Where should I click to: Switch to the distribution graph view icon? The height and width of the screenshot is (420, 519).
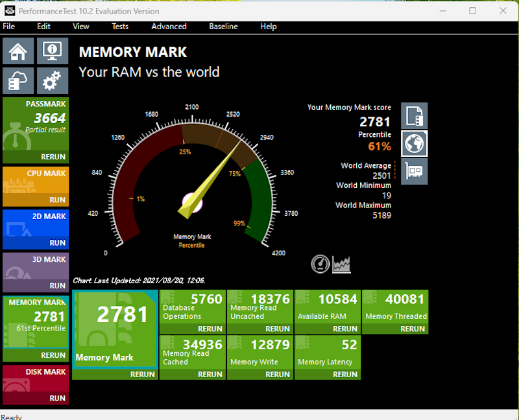341,264
